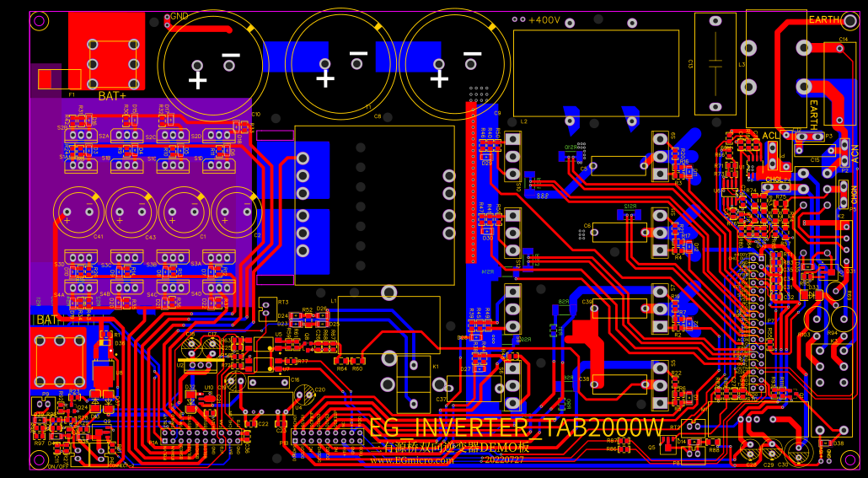Select the mounting hole beside the ON/OFF label
This screenshot has height=478, width=868.
[x=39, y=459]
